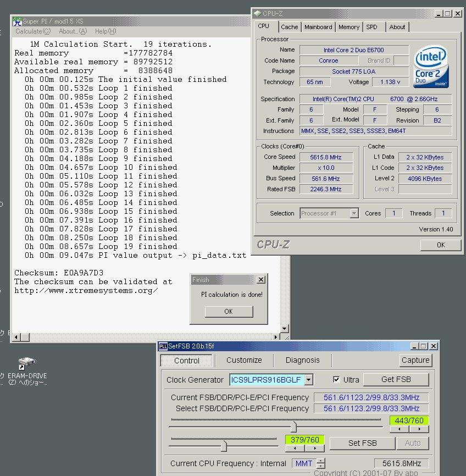
Task: Click the Checksum E0A9A7D3 line
Action: 59,273
